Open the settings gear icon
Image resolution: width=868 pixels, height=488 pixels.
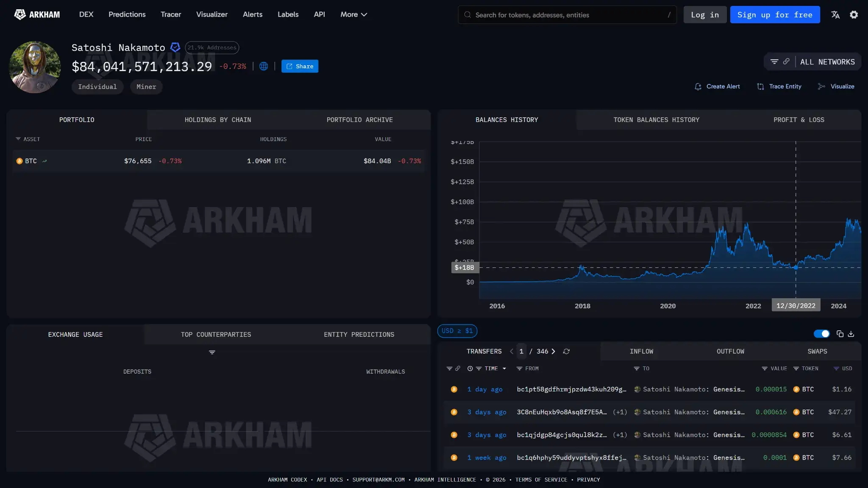coord(854,15)
